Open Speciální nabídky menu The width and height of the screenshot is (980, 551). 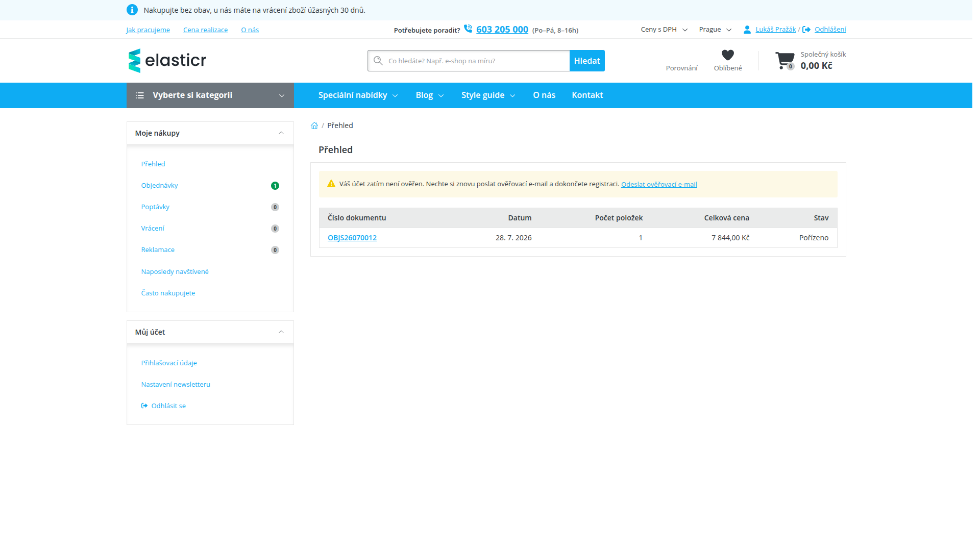point(358,95)
